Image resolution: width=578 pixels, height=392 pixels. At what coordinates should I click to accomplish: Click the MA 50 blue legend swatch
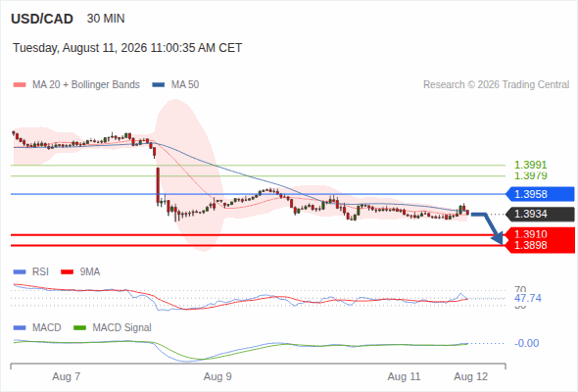[159, 85]
